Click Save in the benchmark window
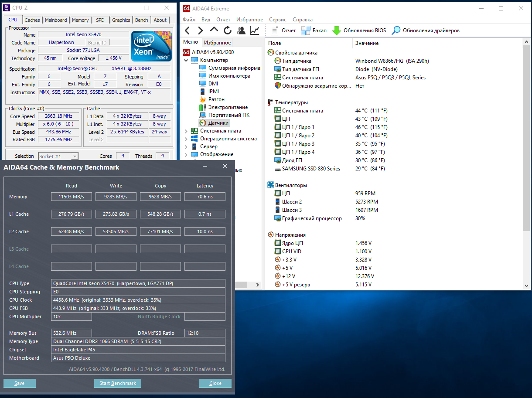Viewport: 532px width, 398px height. pos(20,383)
